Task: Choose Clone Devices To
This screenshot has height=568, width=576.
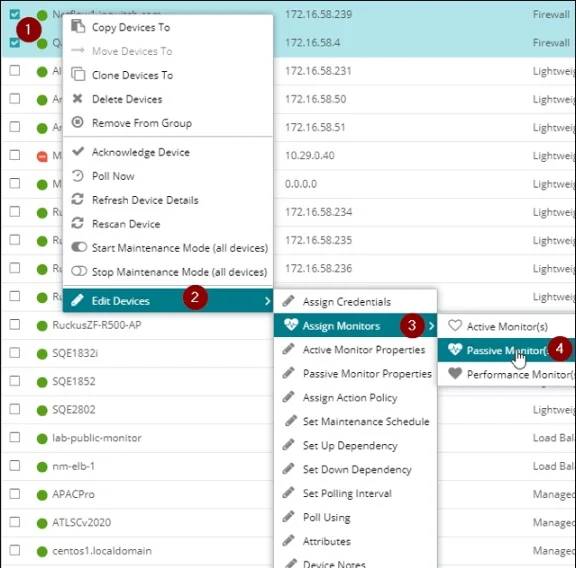Action: (168, 75)
